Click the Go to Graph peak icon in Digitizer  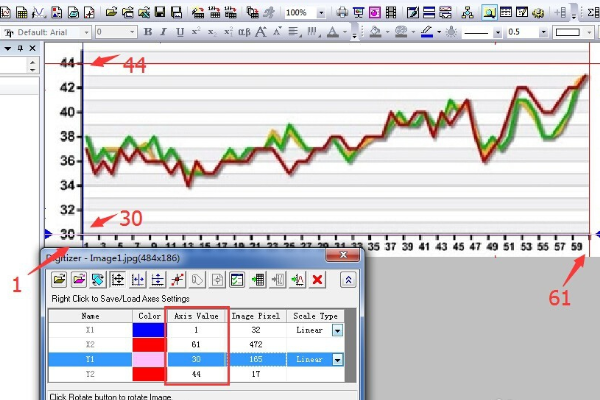297,280
